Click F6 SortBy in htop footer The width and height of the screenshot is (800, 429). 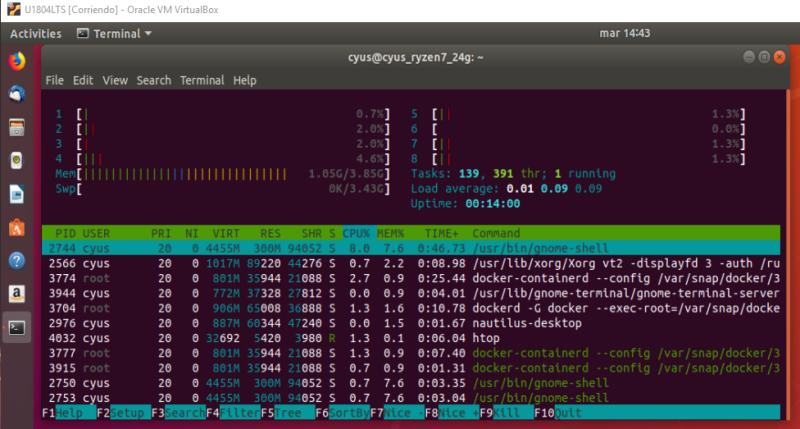(x=342, y=413)
